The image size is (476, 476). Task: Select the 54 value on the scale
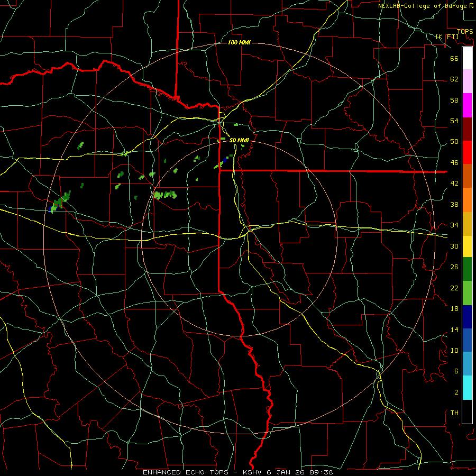[454, 121]
